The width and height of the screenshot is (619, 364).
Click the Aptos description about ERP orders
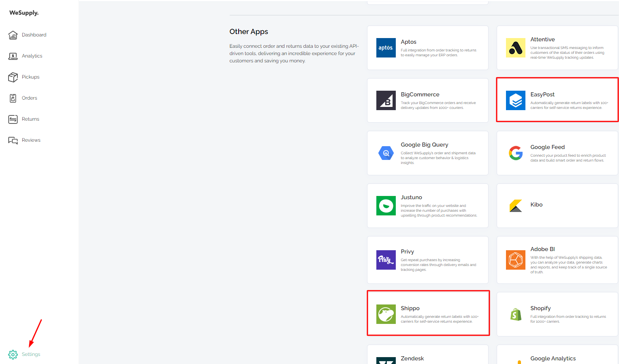(x=439, y=53)
